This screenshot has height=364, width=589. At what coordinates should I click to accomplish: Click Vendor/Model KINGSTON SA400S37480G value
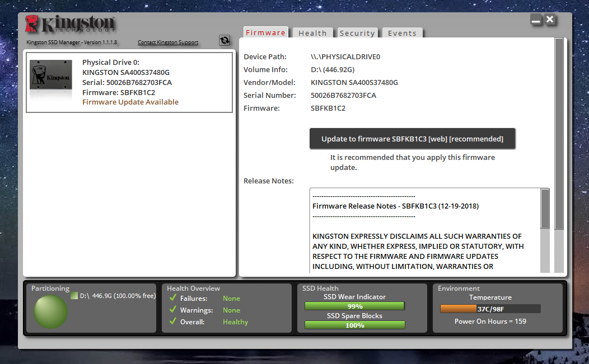[354, 82]
